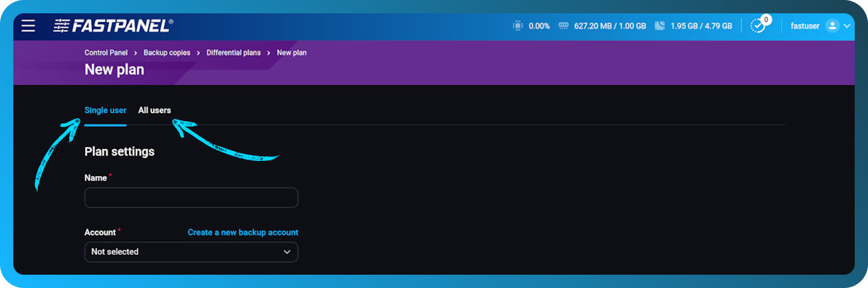Open the hamburger navigation menu
Screen dimensions: 868x288
pos(28,26)
